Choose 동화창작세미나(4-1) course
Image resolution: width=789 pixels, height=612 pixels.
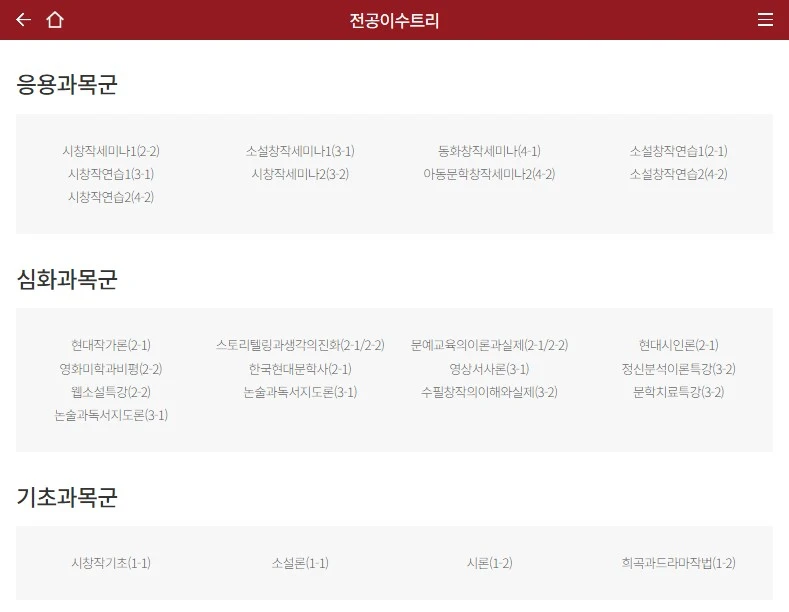point(489,151)
